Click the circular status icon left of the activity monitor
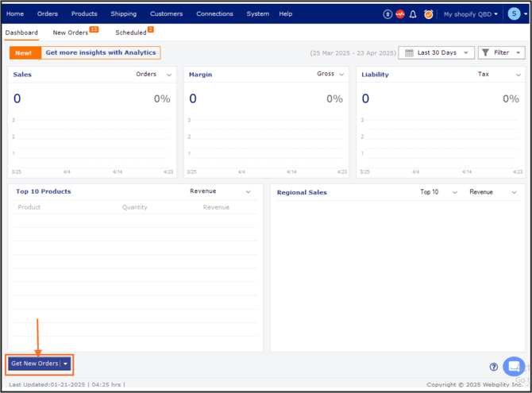The image size is (532, 393). [387, 14]
